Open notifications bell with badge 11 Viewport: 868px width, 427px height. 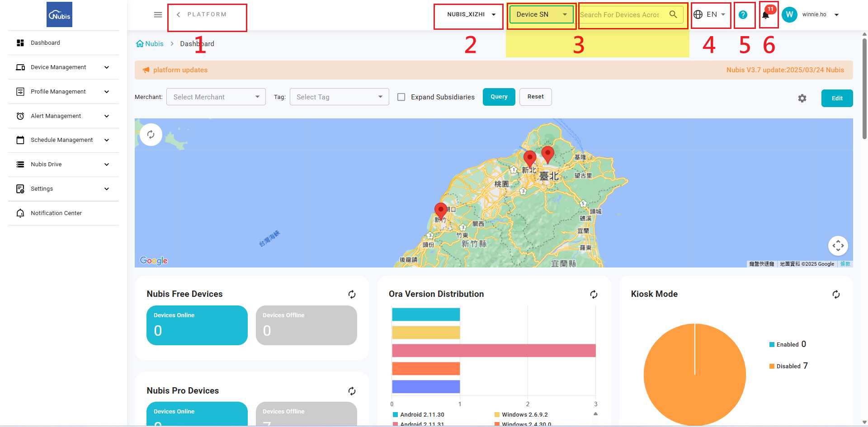(766, 14)
